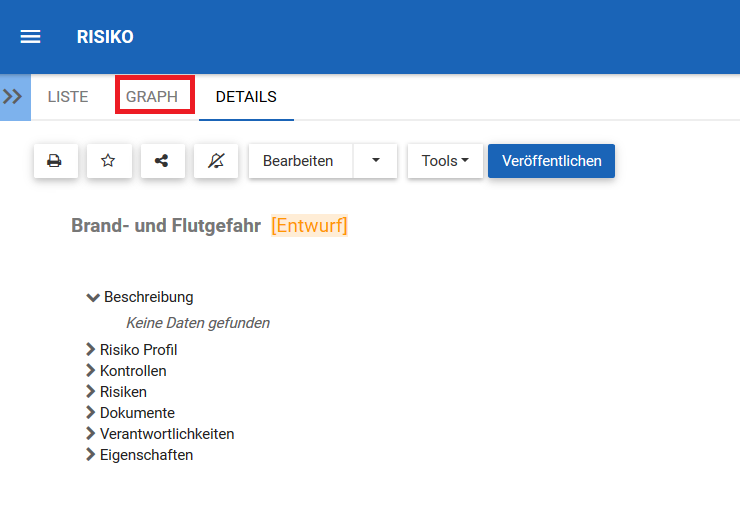Click the Veröffentlichen button
The height and width of the screenshot is (522, 740).
[x=551, y=161]
